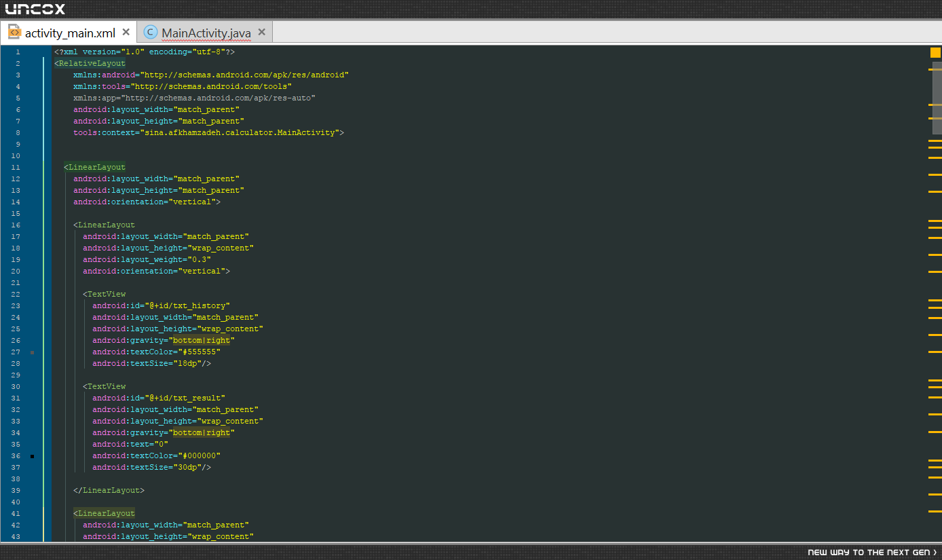Click the tools:context attribute value
This screenshot has height=560, width=942.
tap(239, 132)
